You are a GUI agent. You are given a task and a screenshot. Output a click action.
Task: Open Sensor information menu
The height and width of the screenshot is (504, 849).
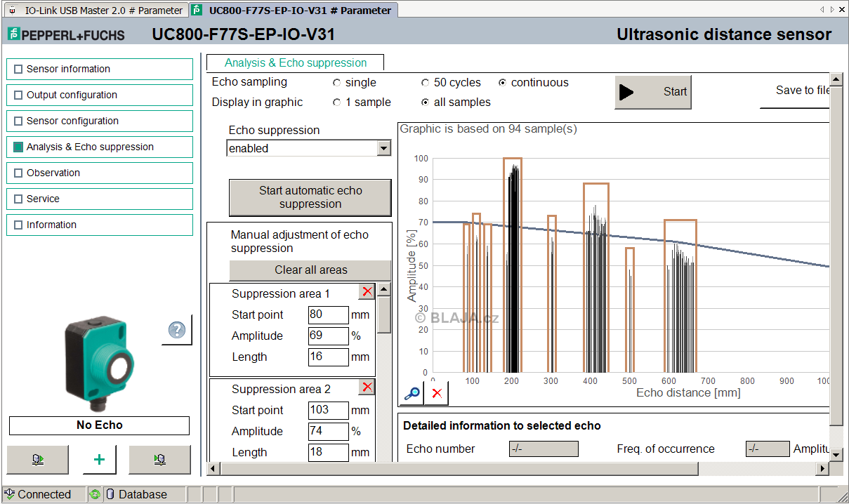100,69
